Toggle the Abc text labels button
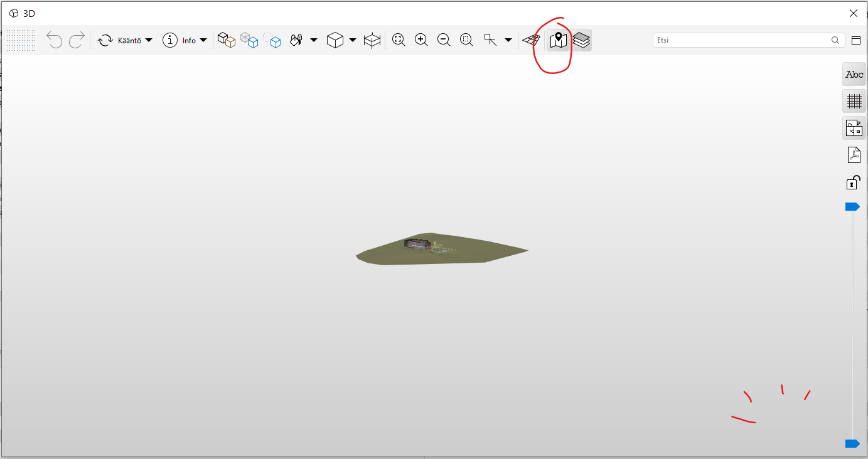The image size is (868, 459). pyautogui.click(x=854, y=75)
